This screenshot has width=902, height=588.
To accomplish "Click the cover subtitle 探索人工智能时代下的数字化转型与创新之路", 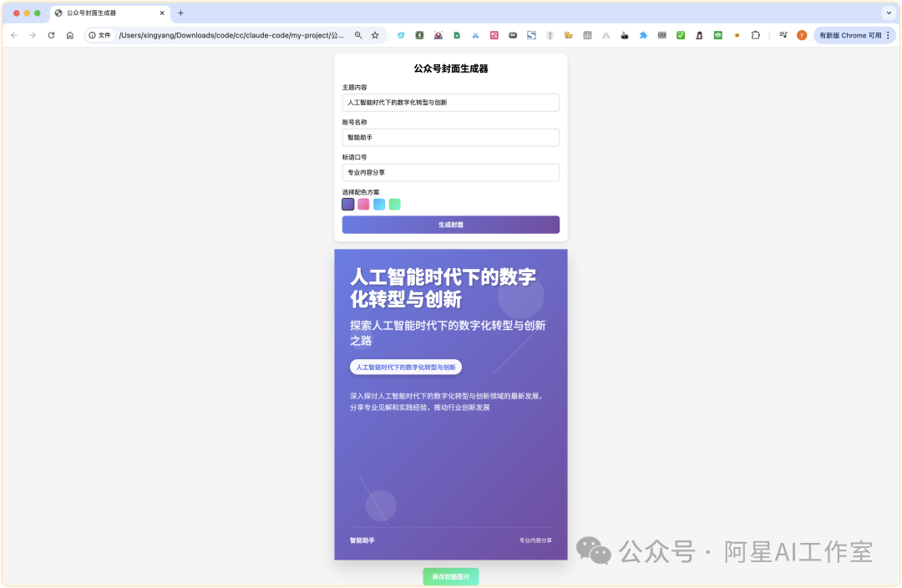I will tap(448, 332).
